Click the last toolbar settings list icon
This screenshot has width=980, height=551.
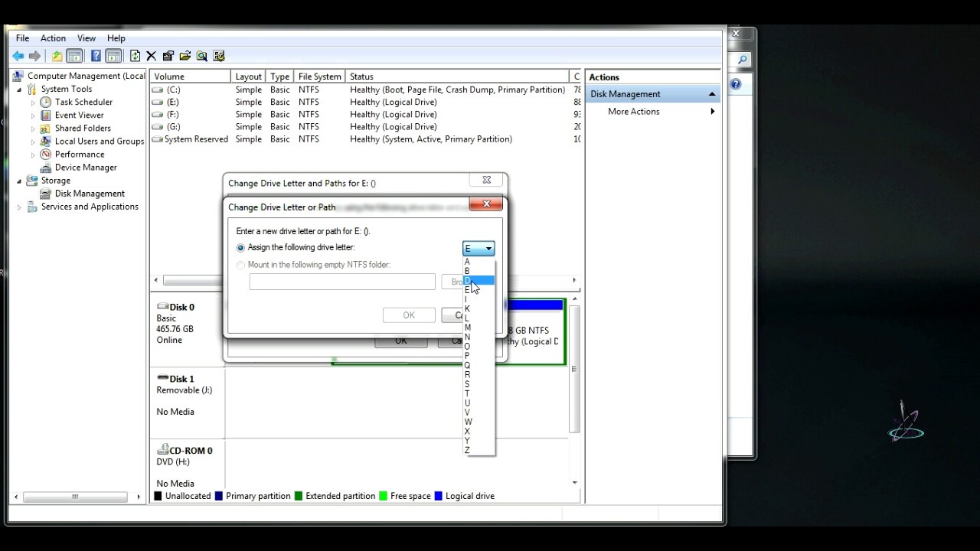(219, 56)
